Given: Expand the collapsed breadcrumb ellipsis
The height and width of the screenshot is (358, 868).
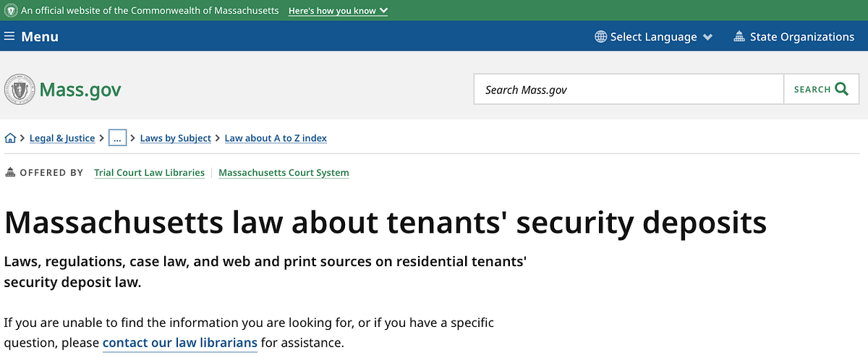Looking at the screenshot, I should (118, 138).
